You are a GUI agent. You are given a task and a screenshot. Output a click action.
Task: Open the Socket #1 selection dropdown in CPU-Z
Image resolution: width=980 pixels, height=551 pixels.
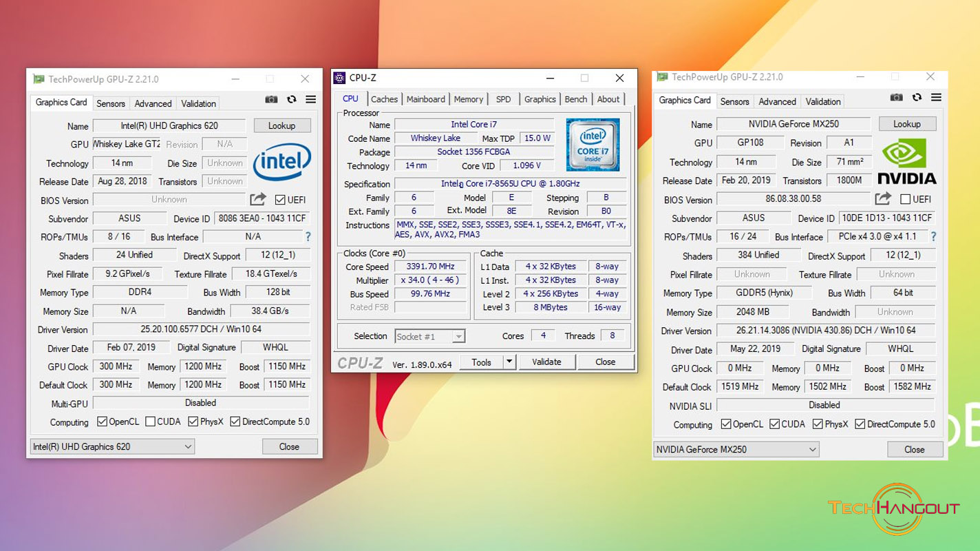pyautogui.click(x=430, y=336)
